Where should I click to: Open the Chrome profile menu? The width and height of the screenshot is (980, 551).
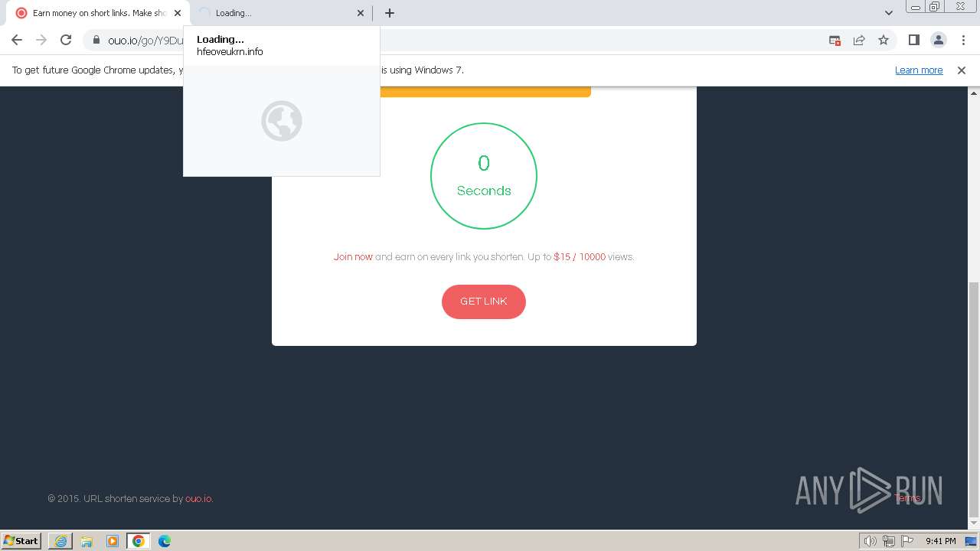[938, 40]
